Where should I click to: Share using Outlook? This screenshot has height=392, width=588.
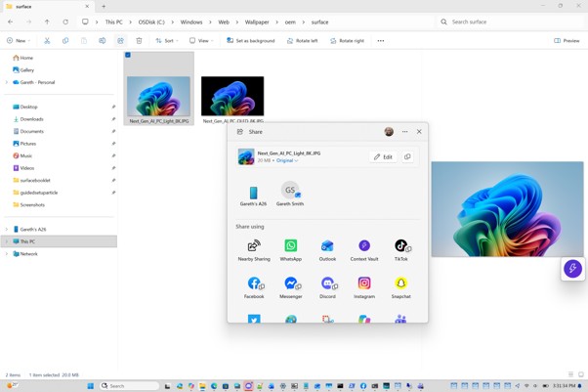(x=327, y=250)
